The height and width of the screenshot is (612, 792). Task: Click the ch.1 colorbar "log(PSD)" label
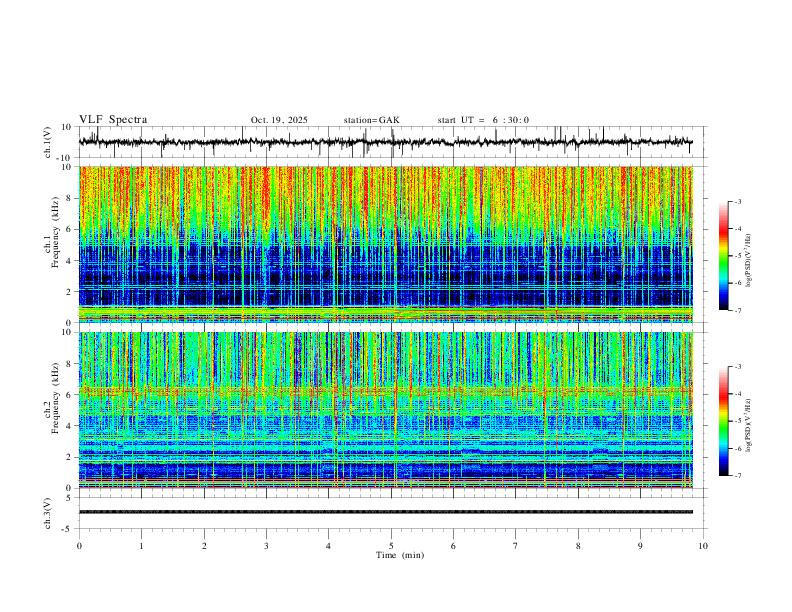coord(749,261)
